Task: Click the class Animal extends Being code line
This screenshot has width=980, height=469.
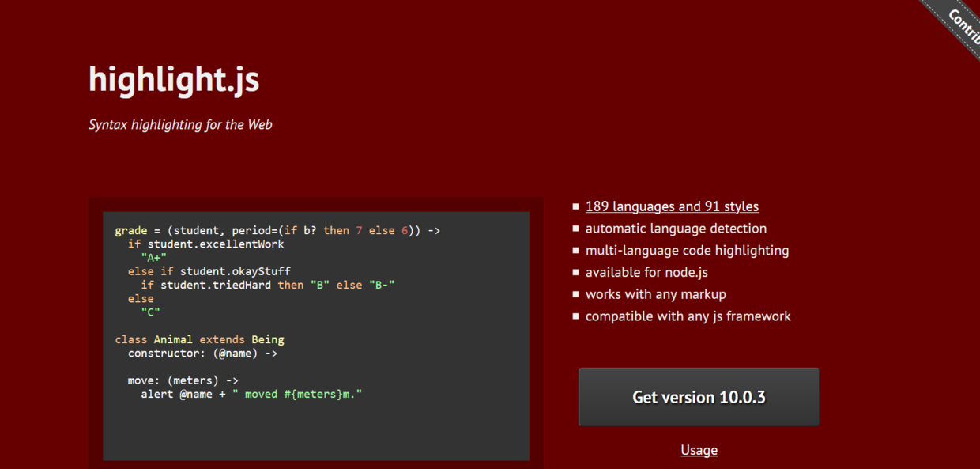Action: [199, 339]
